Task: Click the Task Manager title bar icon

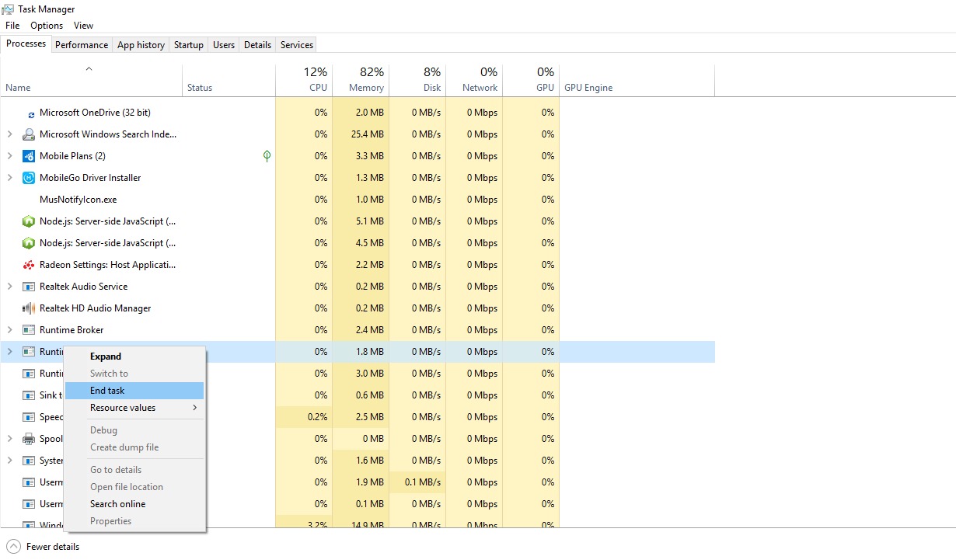Action: click(8, 9)
